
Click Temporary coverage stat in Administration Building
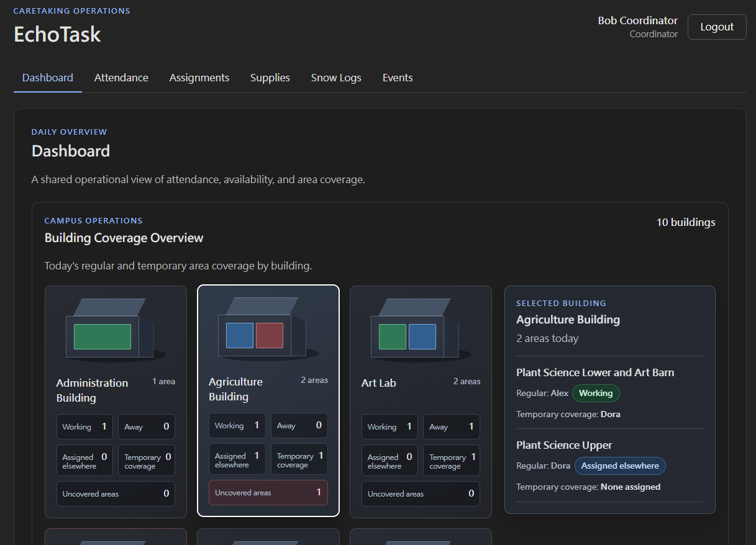[147, 461]
